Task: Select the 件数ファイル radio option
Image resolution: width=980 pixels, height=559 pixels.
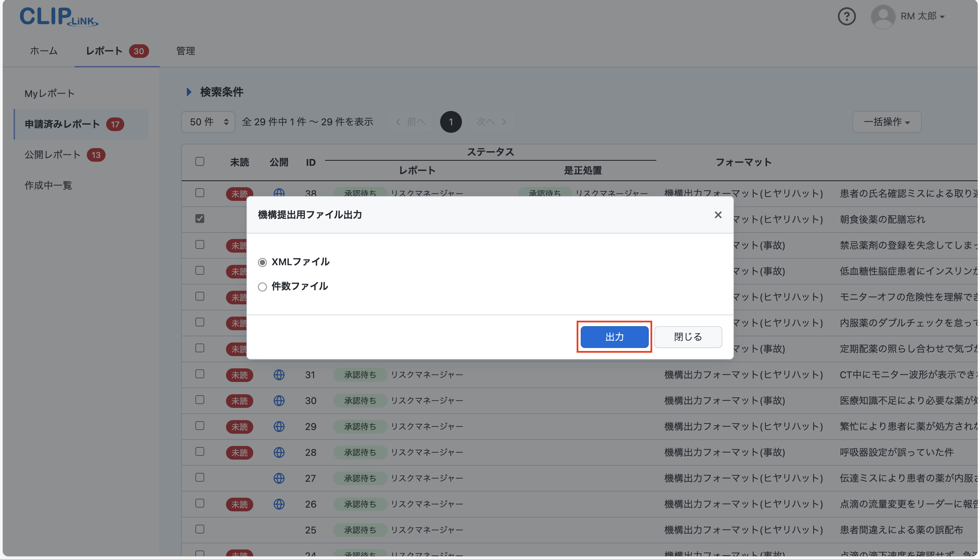Action: tap(262, 287)
